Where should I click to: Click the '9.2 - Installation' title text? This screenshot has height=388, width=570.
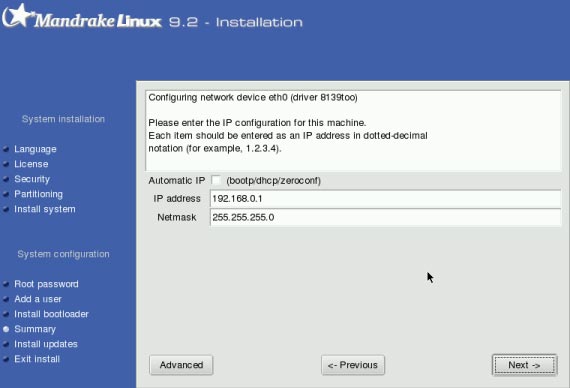236,22
